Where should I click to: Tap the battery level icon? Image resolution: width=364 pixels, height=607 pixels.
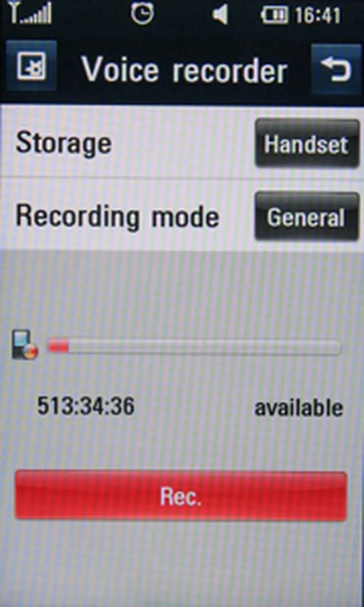click(274, 16)
